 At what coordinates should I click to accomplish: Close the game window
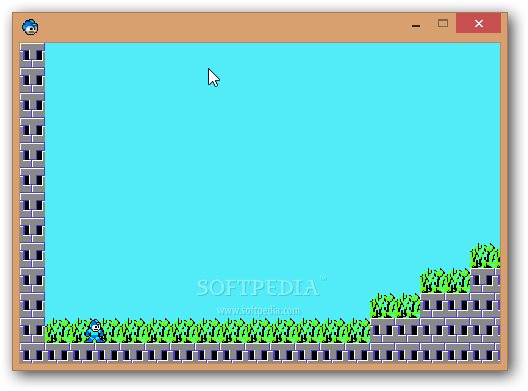pyautogui.click(x=478, y=23)
